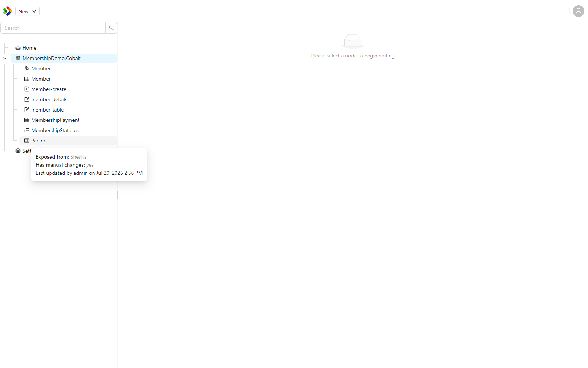
Task: Select the member-table form node
Action: (44, 110)
